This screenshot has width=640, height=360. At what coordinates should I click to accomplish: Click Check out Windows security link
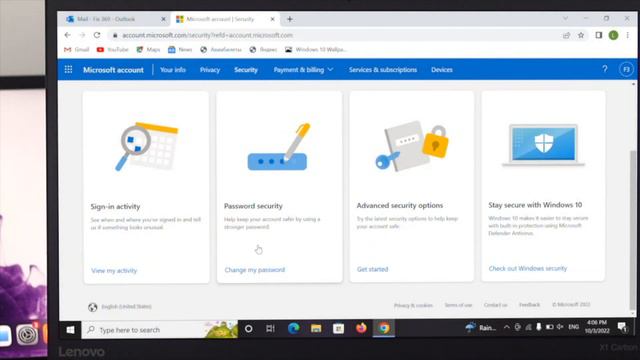[528, 268]
